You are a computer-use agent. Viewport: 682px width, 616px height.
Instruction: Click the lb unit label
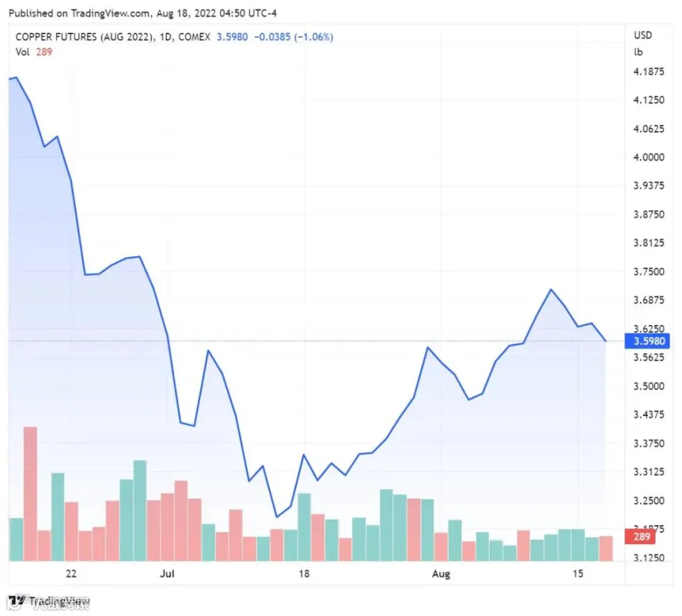click(x=638, y=52)
